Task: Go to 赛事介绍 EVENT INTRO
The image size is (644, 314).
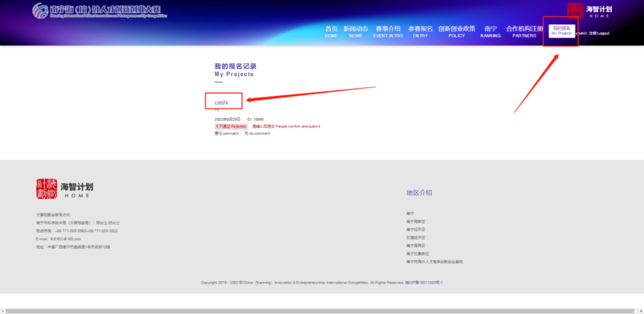Action: (388, 32)
